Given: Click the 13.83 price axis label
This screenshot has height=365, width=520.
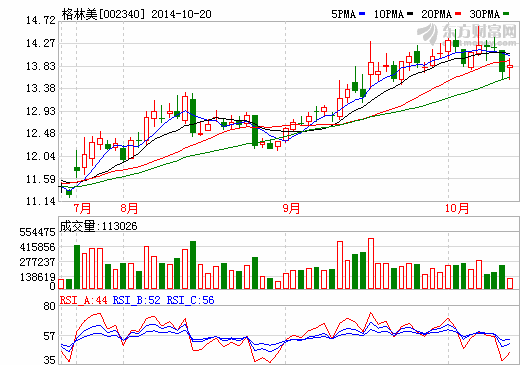Looking at the screenshot, I should tap(41, 66).
